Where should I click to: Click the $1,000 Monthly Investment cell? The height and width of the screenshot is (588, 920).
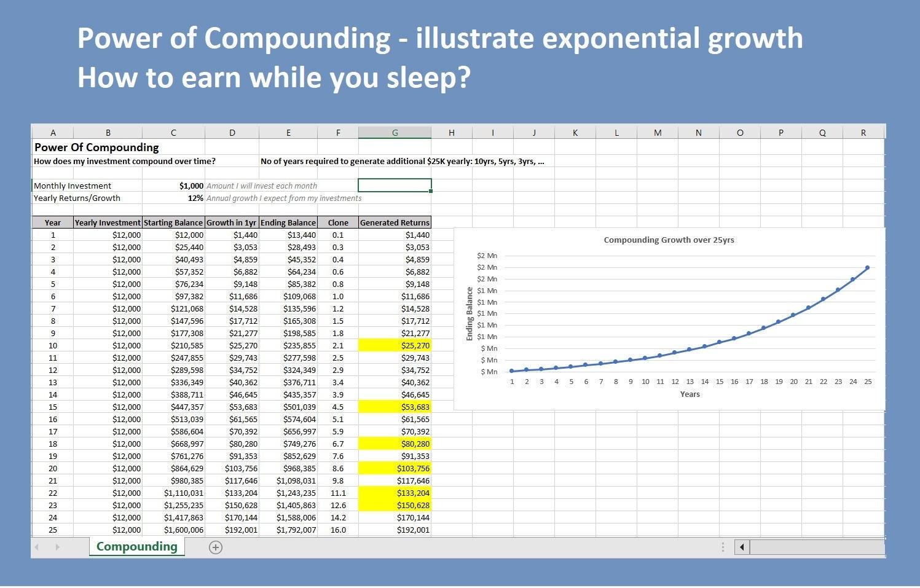[x=173, y=185]
